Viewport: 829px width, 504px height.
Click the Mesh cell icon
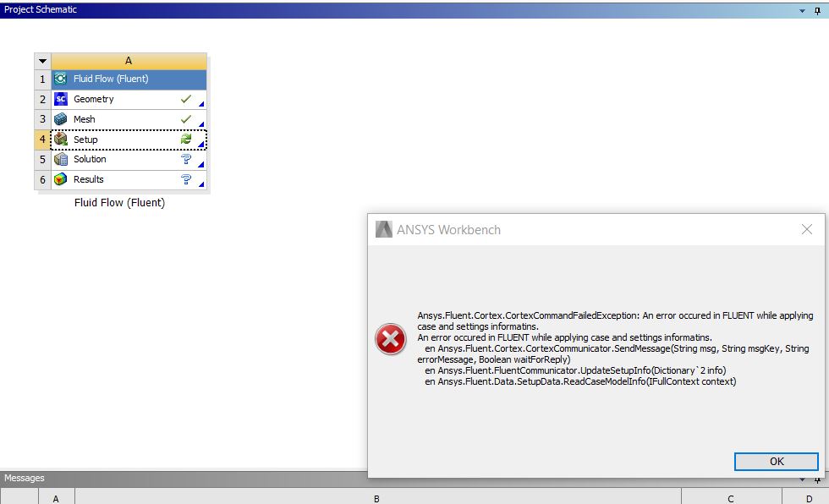(x=61, y=119)
